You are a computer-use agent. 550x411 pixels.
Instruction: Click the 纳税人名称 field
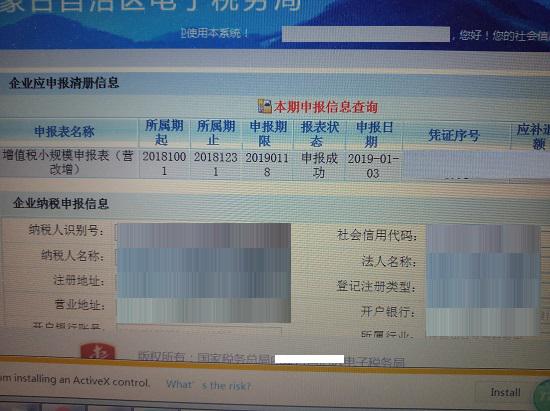tap(203, 259)
